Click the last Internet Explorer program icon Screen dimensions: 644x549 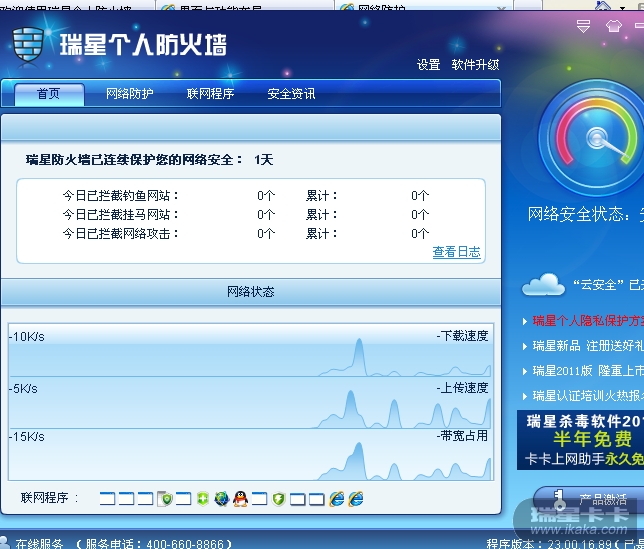(356, 499)
